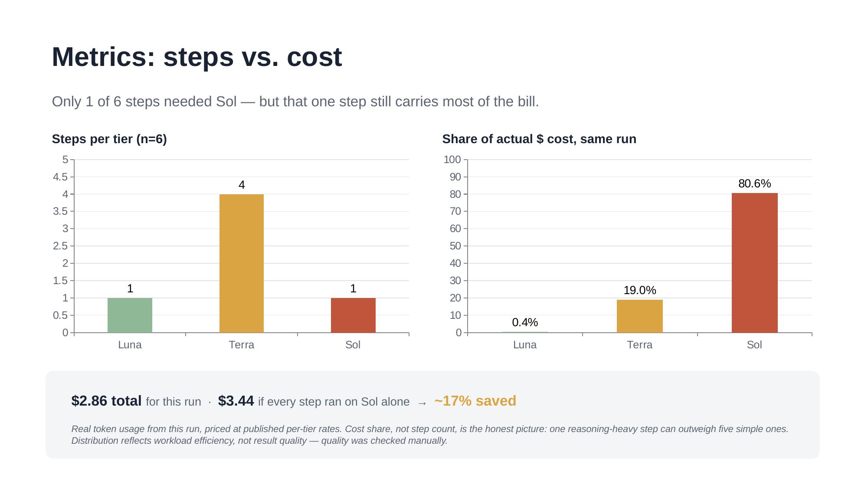Select the red Sol bar in steps chart
This screenshot has width=868, height=488.
click(x=353, y=315)
